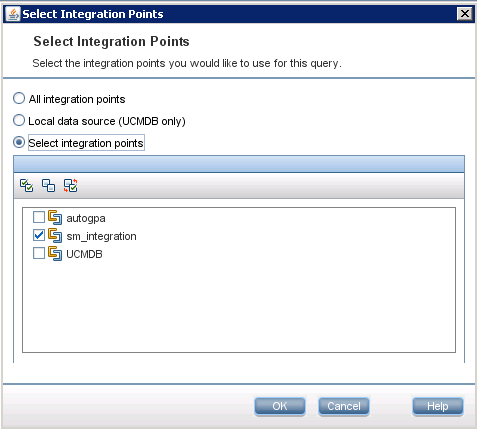Select the UCMDB list entry label

pyautogui.click(x=84, y=254)
